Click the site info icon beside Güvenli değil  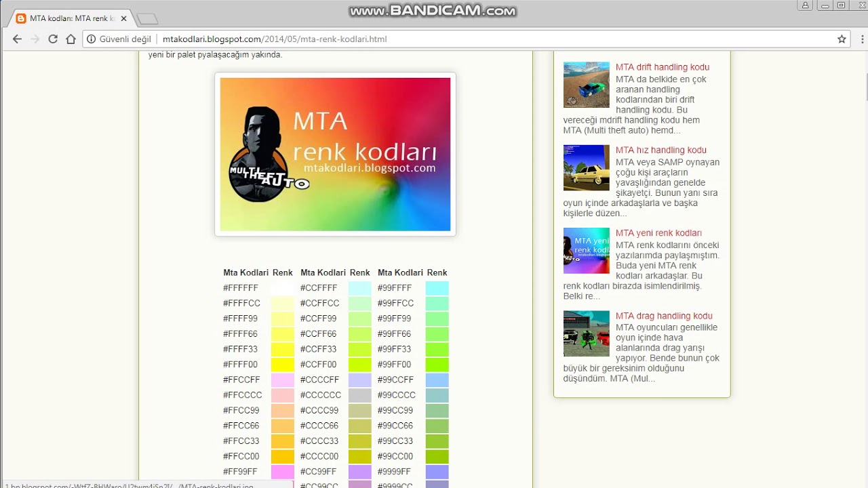tap(91, 39)
